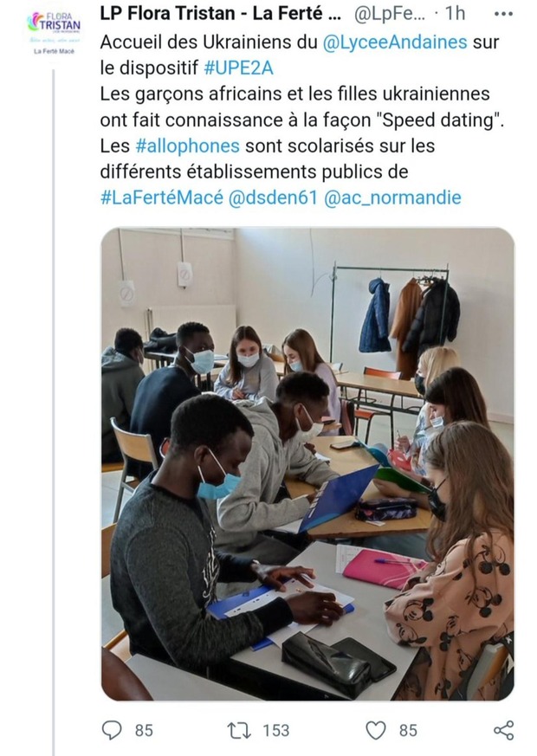The width and height of the screenshot is (537, 756).
Task: Open the share icon below the photo
Action: [503, 730]
